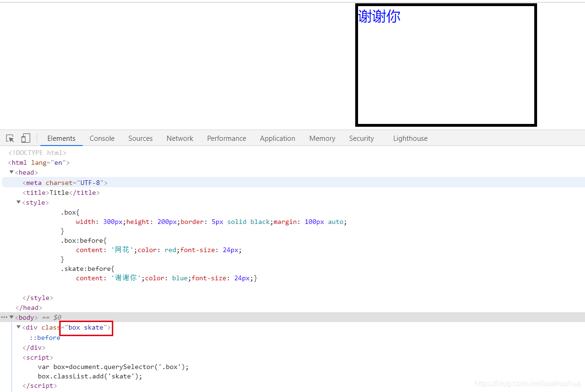Image resolution: width=585 pixels, height=392 pixels.
Task: Switch to the Security tab
Action: point(361,138)
